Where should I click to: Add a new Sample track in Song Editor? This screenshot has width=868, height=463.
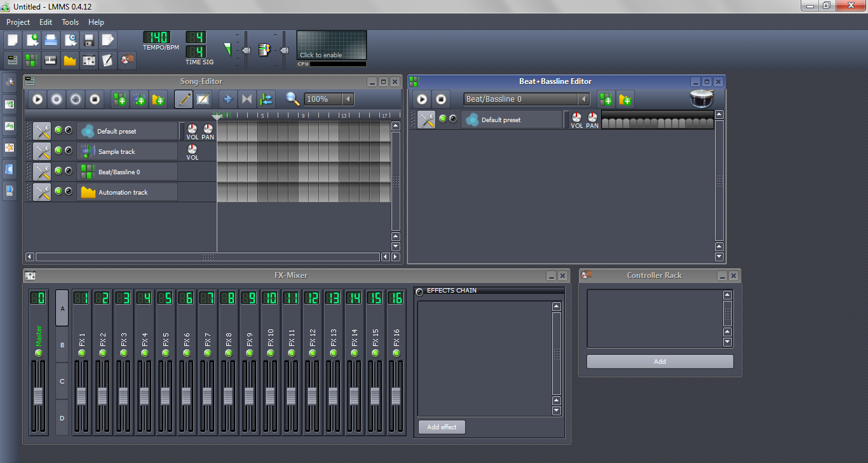[x=139, y=99]
